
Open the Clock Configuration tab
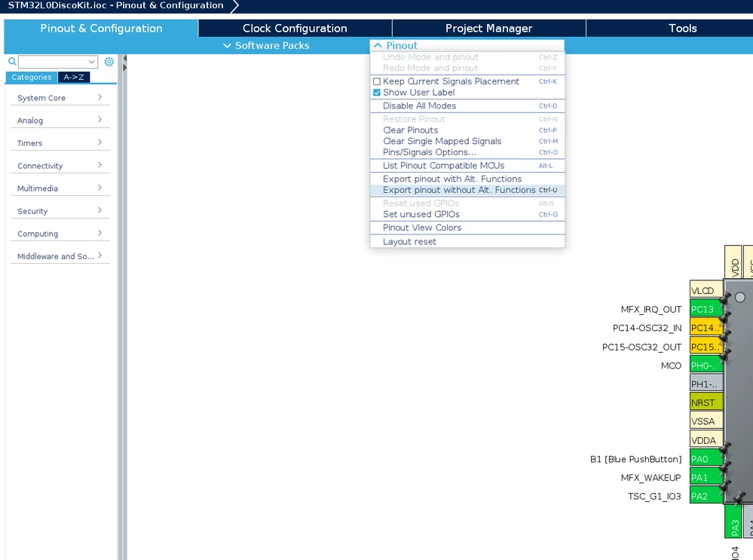coord(295,29)
